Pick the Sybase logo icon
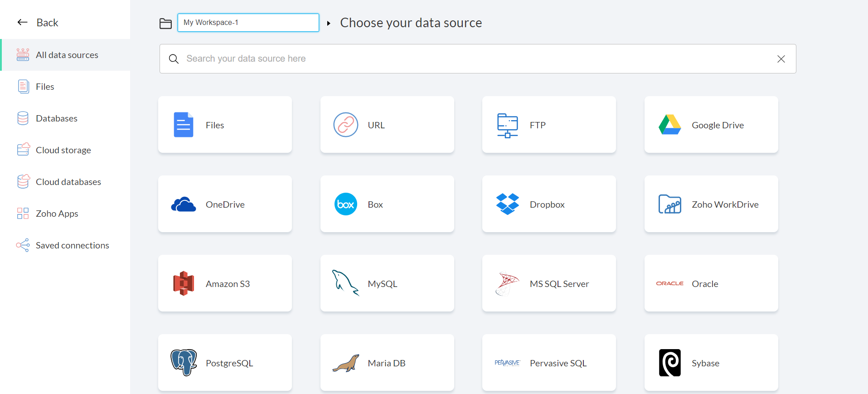 click(x=670, y=363)
